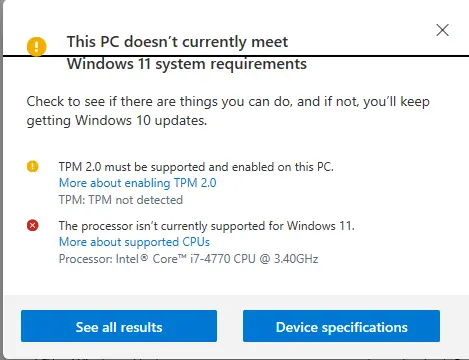Click the "processor isn't currently supported" message
469x360 pixels.
coord(207,226)
